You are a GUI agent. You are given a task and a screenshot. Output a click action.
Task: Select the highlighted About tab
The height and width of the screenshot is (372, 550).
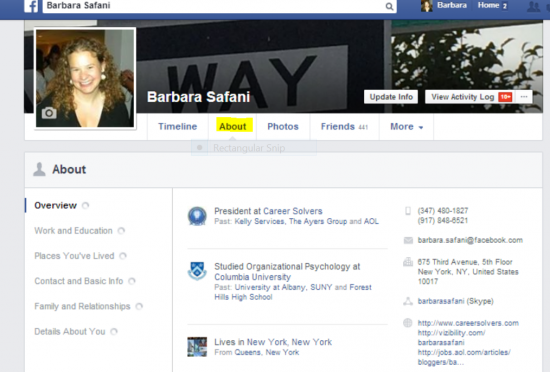tap(233, 127)
